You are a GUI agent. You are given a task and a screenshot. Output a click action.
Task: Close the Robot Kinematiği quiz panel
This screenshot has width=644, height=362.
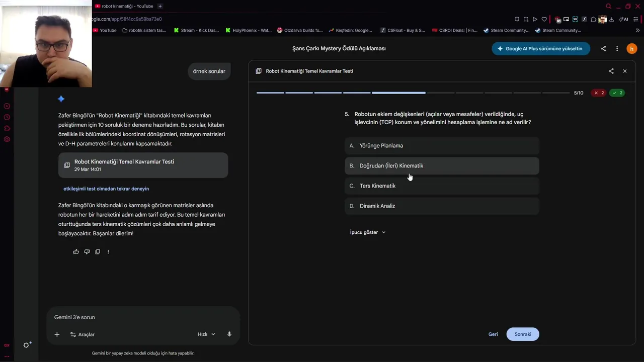625,71
